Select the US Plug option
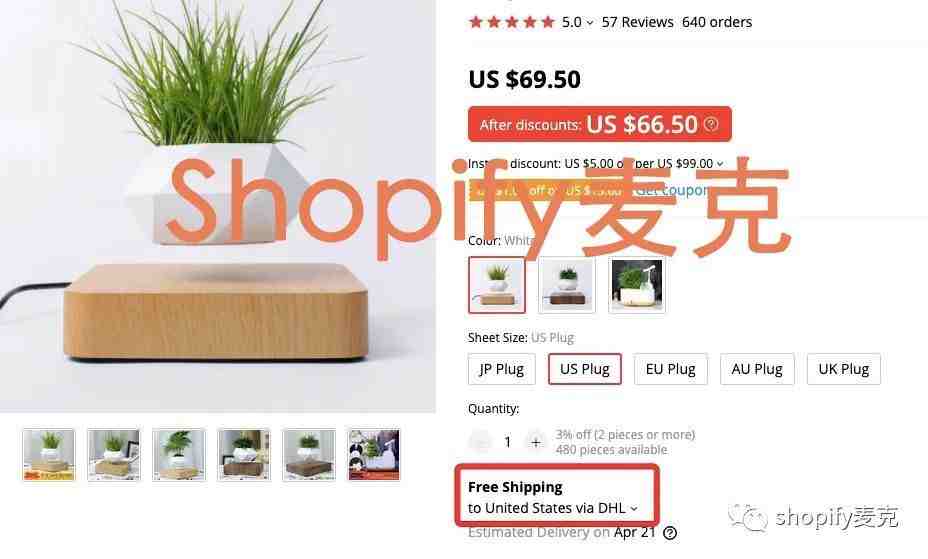 coord(585,369)
